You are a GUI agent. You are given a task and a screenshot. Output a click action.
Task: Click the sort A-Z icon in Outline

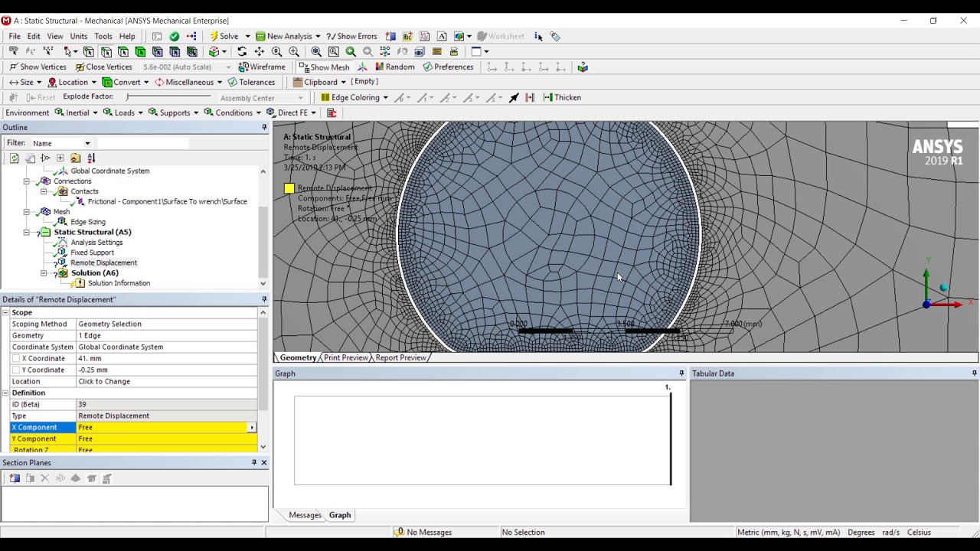pos(91,158)
